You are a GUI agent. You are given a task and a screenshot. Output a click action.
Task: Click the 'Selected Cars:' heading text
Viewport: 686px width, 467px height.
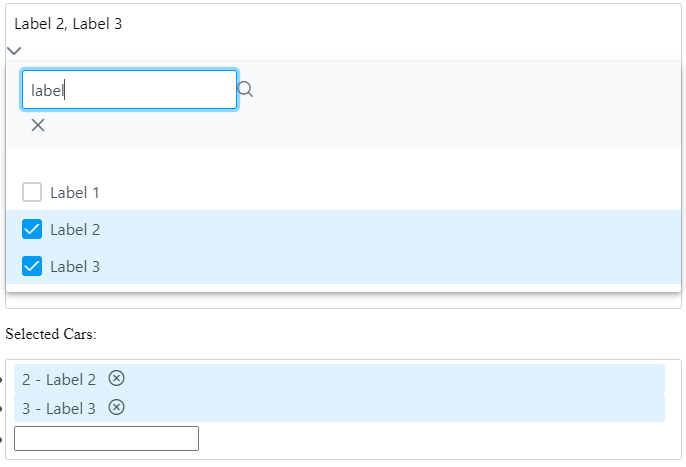51,334
